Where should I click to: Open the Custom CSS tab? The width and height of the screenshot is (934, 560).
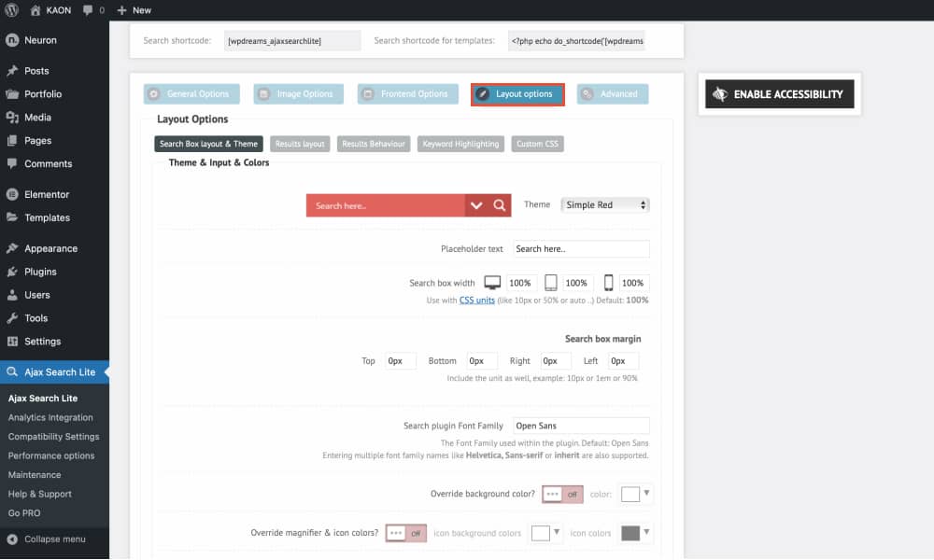point(537,143)
